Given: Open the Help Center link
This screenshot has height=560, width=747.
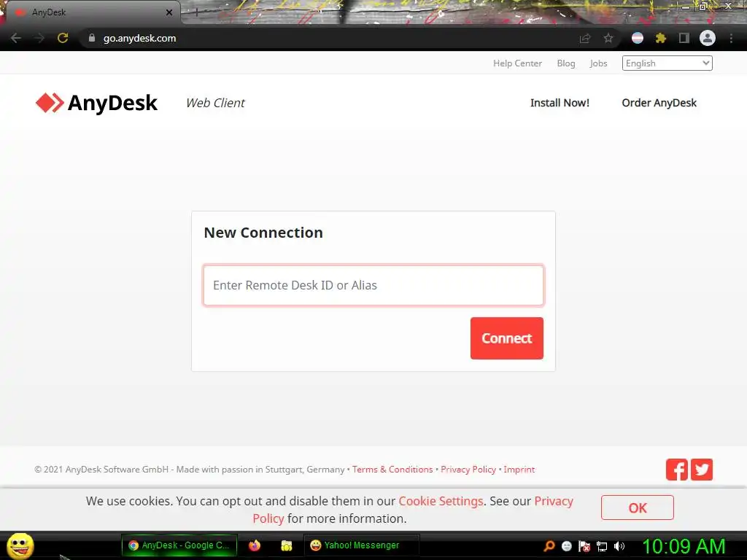Looking at the screenshot, I should tap(517, 63).
